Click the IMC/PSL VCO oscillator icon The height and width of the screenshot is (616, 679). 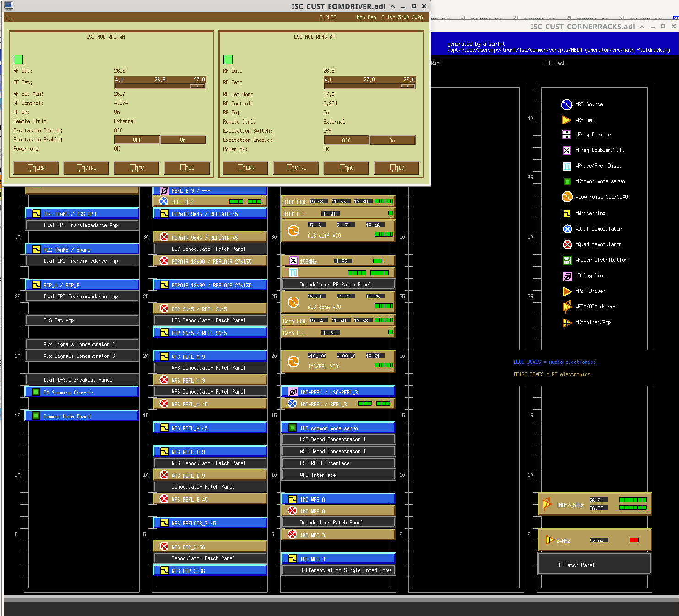click(x=293, y=362)
